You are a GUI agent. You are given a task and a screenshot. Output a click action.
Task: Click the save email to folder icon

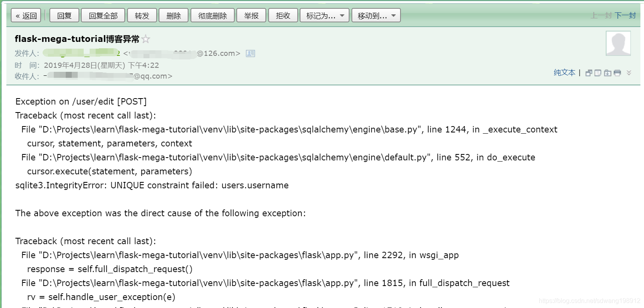pyautogui.click(x=607, y=73)
